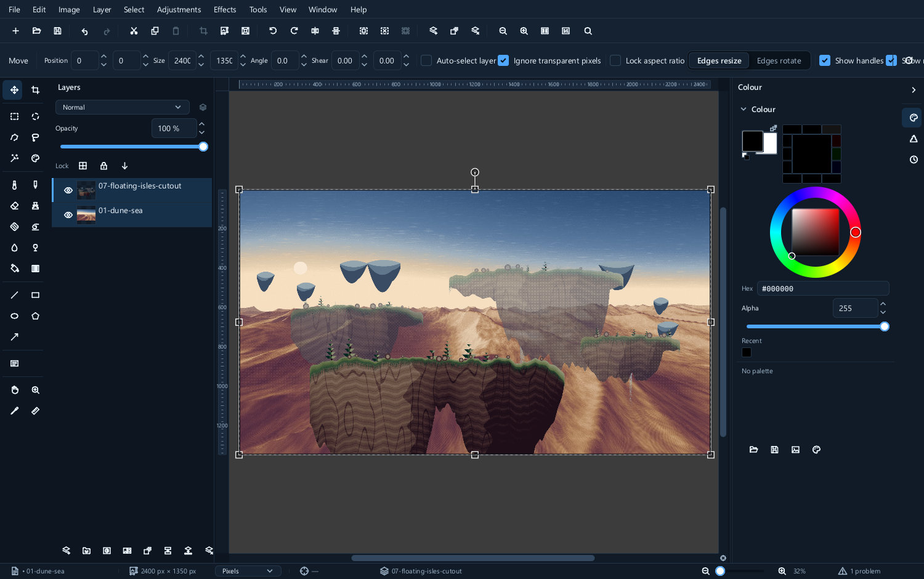Open the File menu
The height and width of the screenshot is (579, 924).
coord(14,9)
